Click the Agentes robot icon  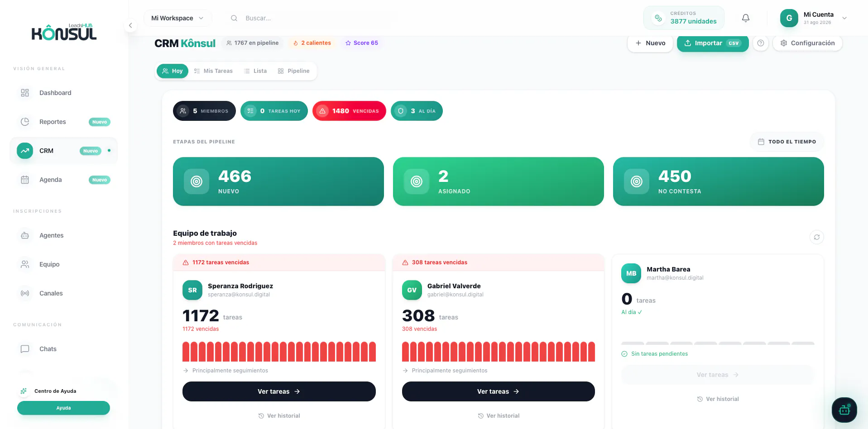coord(25,235)
